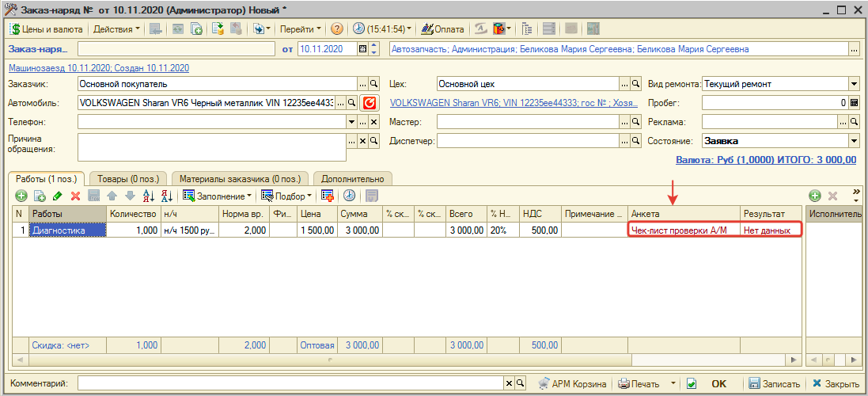Switch to the Товары (0 поз.) tab

[x=128, y=179]
